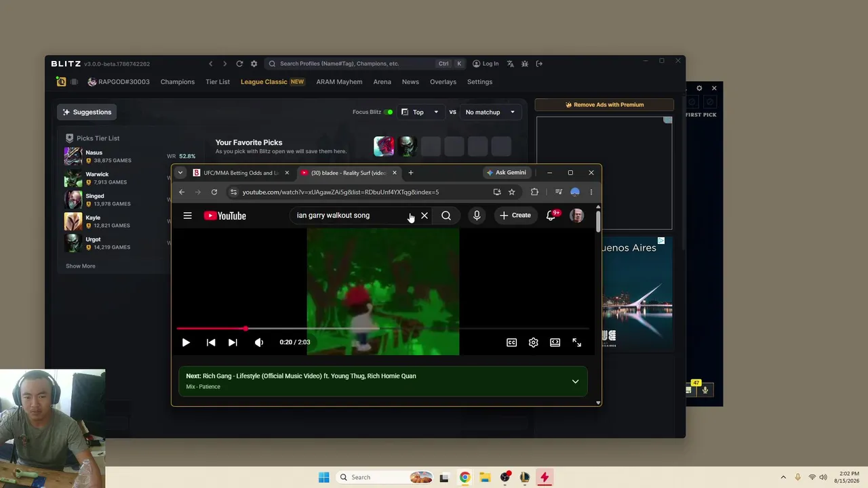Mute the YouTube player volume
The width and height of the screenshot is (868, 488).
259,342
